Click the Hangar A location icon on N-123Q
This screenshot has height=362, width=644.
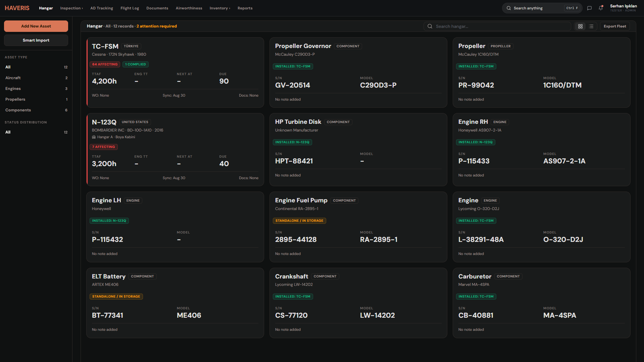pyautogui.click(x=94, y=137)
